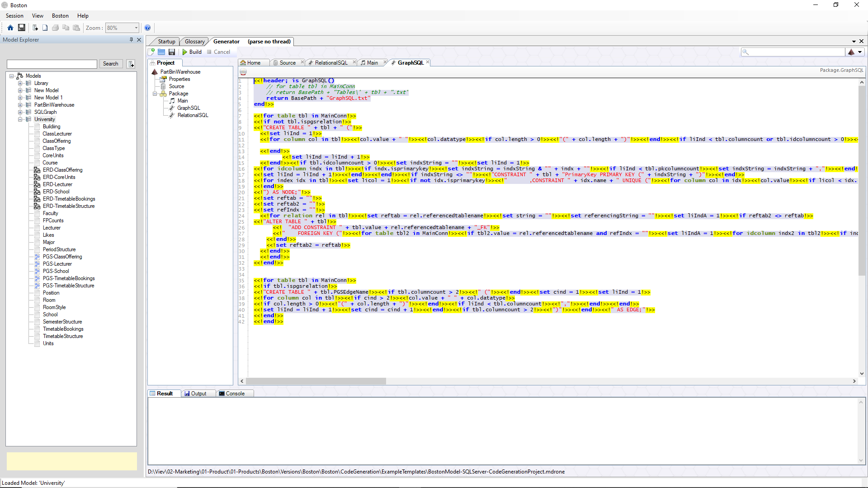
Task: Close the Source editor tab
Action: tap(302, 62)
